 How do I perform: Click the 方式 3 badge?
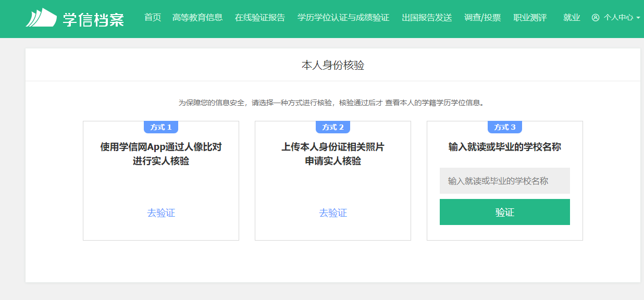(505, 127)
